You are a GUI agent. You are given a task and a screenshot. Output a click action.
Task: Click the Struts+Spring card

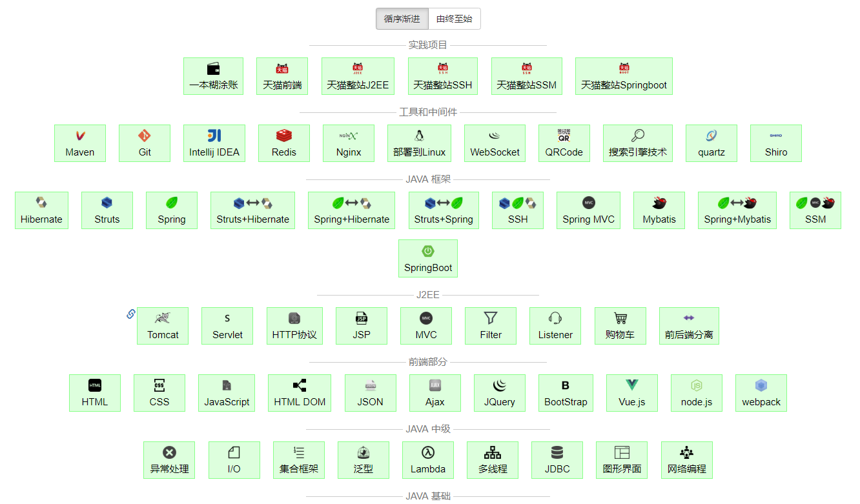click(x=444, y=210)
